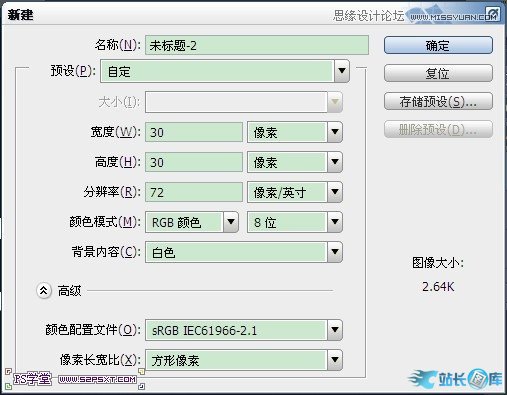The height and width of the screenshot is (395, 507).
Task: Click the 确定 button
Action: 438,45
